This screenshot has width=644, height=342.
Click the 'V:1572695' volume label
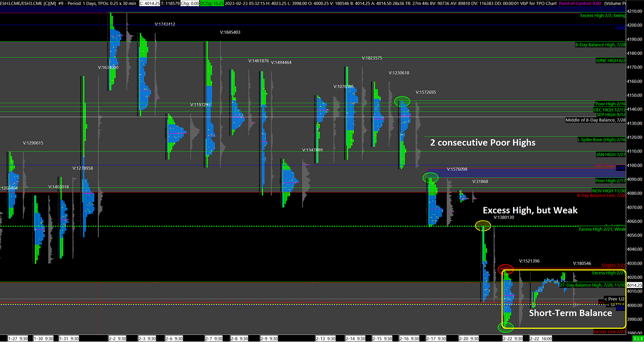[426, 92]
